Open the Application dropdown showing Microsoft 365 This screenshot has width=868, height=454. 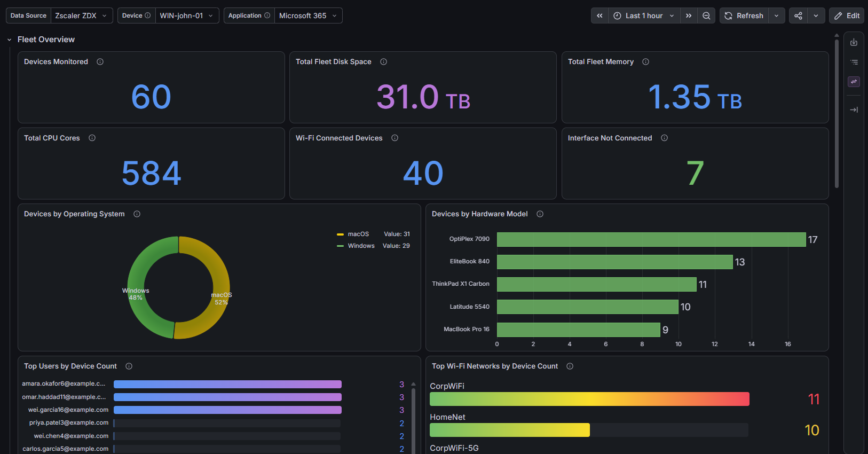309,15
